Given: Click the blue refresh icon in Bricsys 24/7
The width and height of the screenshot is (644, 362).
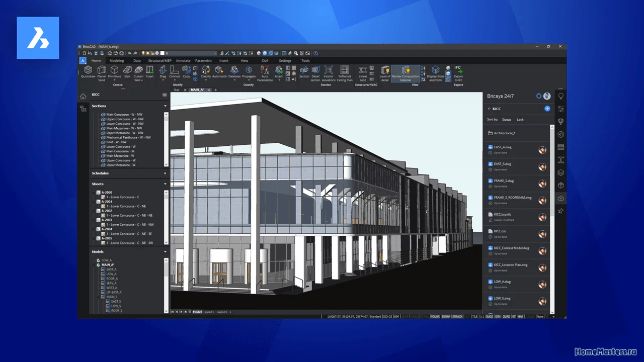Looking at the screenshot, I should [x=539, y=96].
